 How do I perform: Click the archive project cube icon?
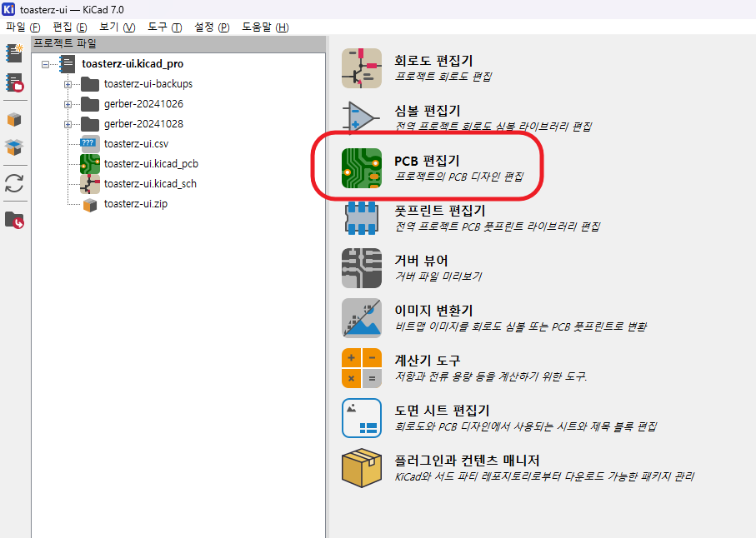(x=14, y=119)
